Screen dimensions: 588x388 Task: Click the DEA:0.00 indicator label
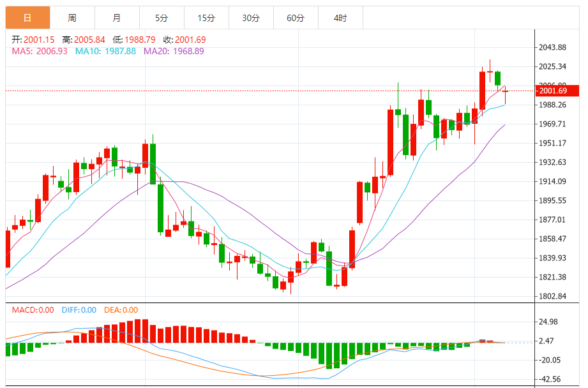121,310
